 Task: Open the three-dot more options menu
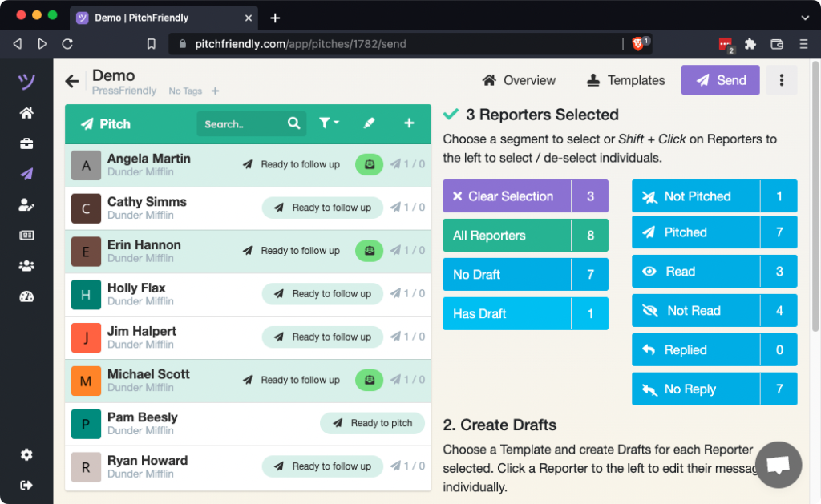point(782,80)
